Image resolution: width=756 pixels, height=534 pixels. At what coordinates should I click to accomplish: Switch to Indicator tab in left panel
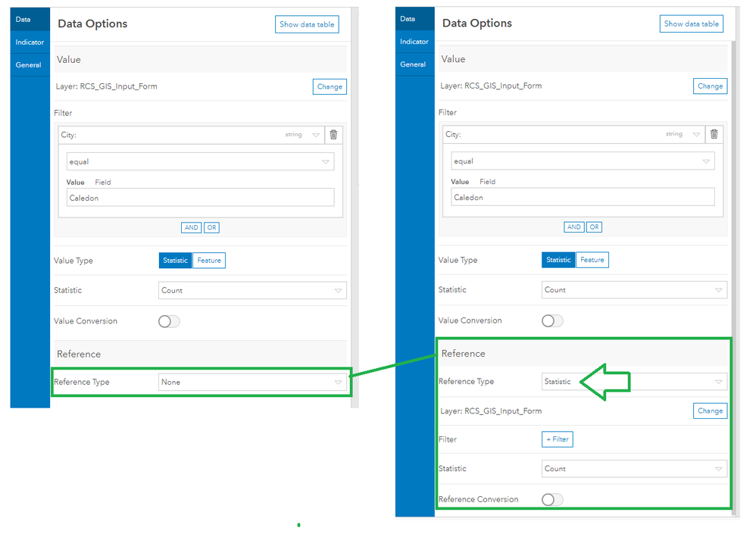pyautogui.click(x=30, y=42)
